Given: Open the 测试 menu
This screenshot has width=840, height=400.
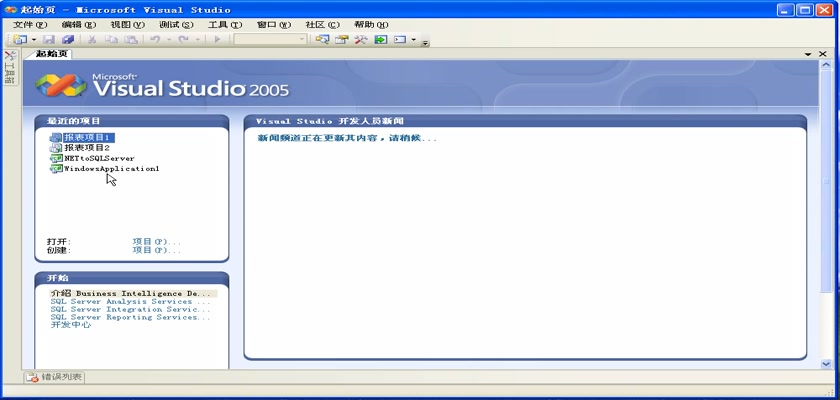Looking at the screenshot, I should pos(176,25).
